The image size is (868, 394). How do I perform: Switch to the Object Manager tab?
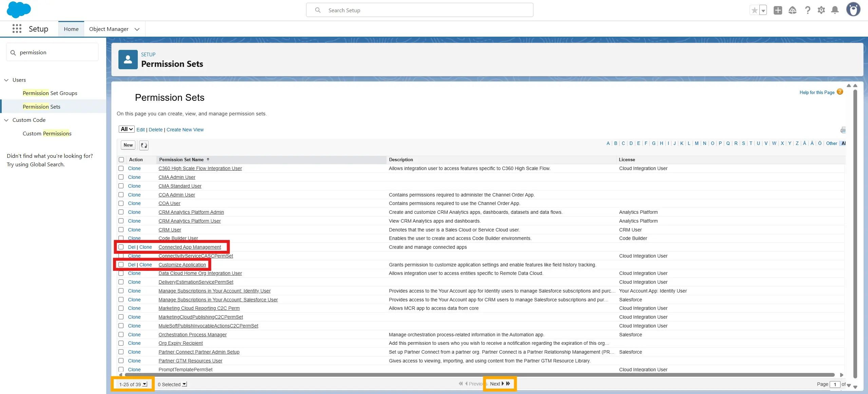[109, 29]
